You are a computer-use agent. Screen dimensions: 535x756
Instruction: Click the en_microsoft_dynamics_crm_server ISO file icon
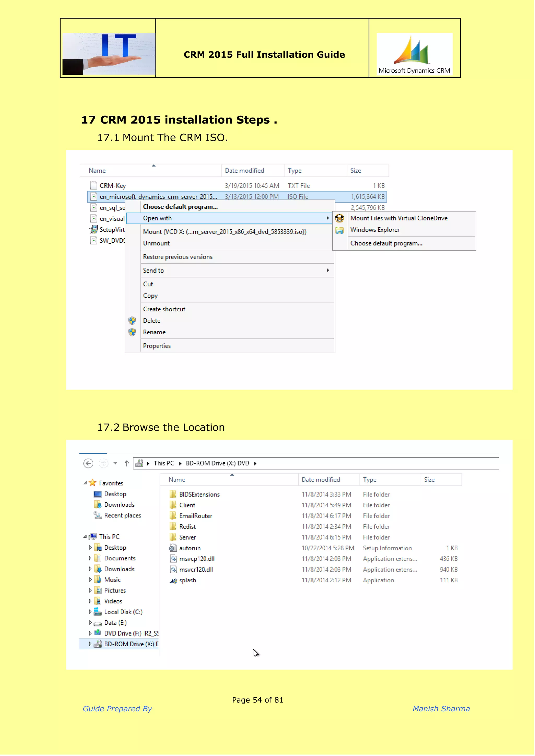[x=94, y=197]
